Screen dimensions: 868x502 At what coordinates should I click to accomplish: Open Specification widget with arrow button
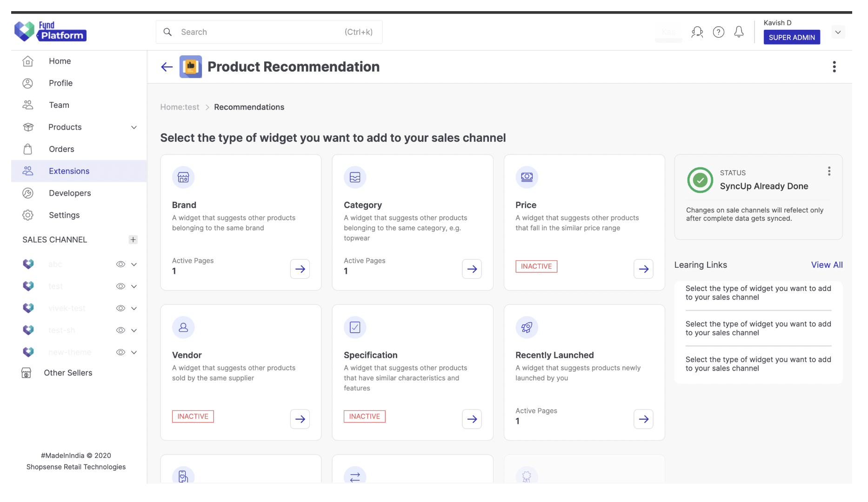(x=472, y=419)
